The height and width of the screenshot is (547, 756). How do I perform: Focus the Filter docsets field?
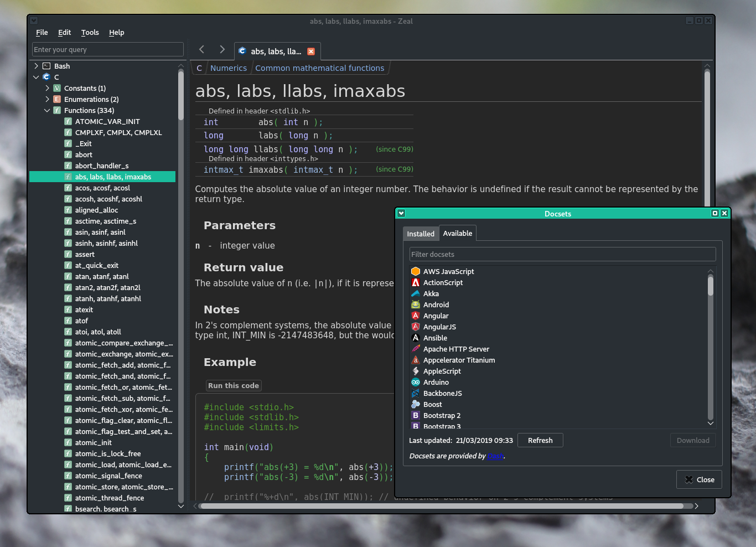point(562,255)
